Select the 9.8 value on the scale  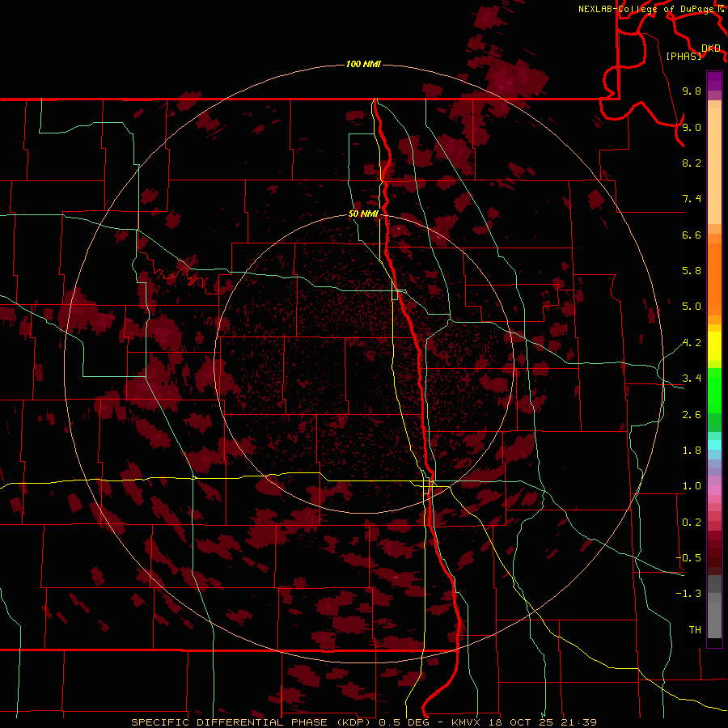click(x=692, y=91)
